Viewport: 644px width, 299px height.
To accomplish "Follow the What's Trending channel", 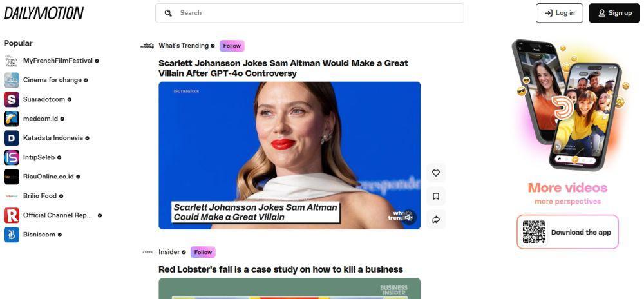I will 232,46.
